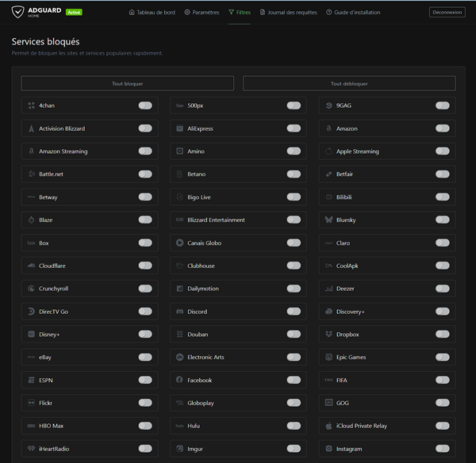476x463 pixels.
Task: Turn on the Box block toggle
Action: tap(145, 243)
